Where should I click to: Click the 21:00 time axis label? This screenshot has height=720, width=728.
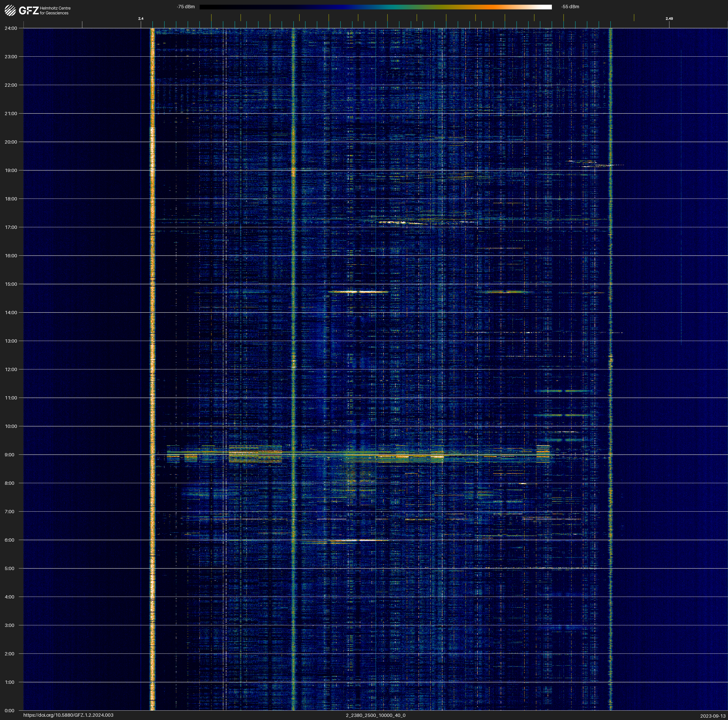[11, 113]
